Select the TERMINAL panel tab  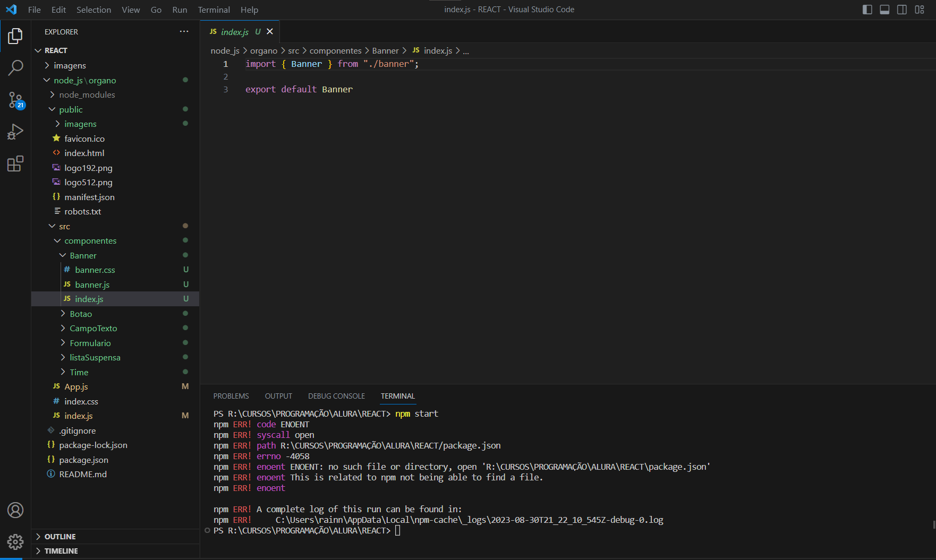click(x=398, y=396)
